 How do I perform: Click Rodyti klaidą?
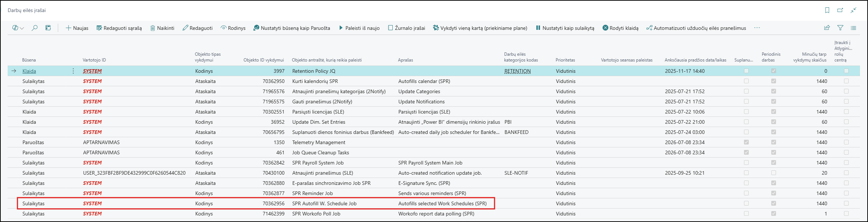click(620, 28)
